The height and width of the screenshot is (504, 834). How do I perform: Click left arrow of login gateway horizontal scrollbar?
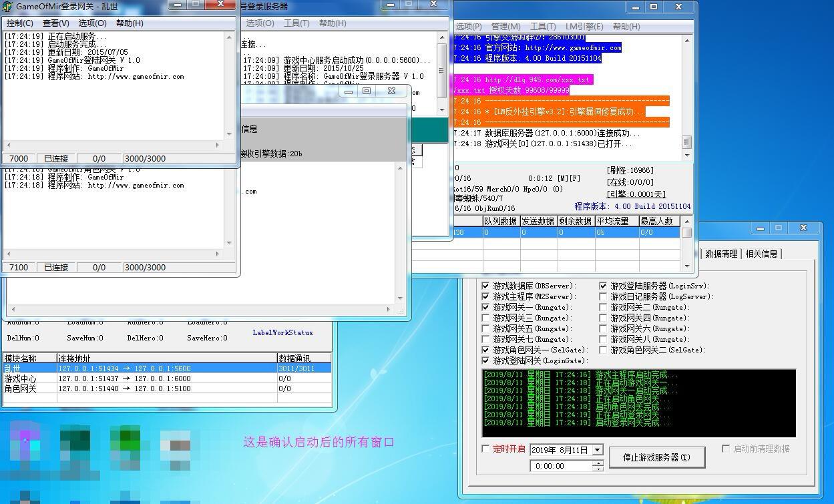pos(9,145)
